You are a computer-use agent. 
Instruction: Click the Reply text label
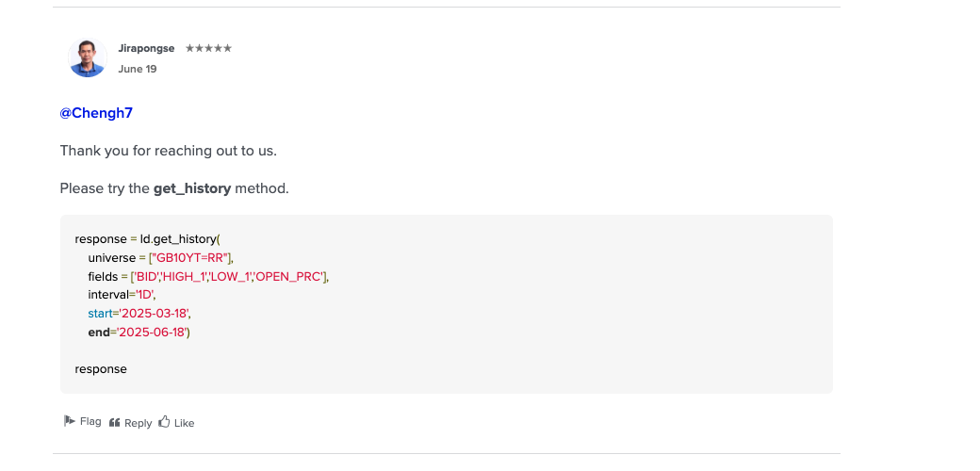coord(139,423)
